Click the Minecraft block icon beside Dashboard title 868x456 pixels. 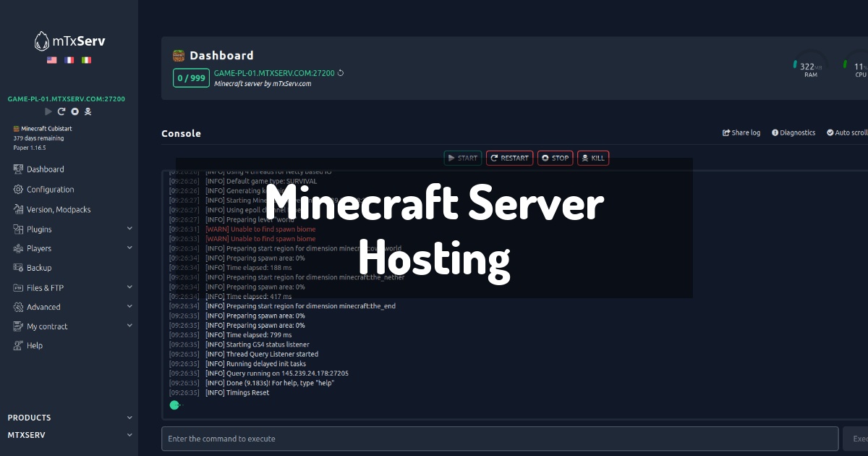[179, 55]
